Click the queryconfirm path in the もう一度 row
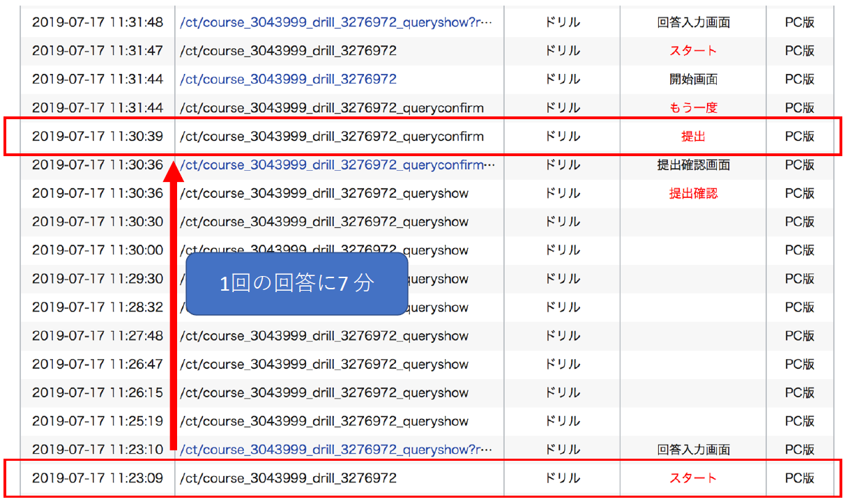Image resolution: width=843 pixels, height=504 pixels. tap(332, 108)
